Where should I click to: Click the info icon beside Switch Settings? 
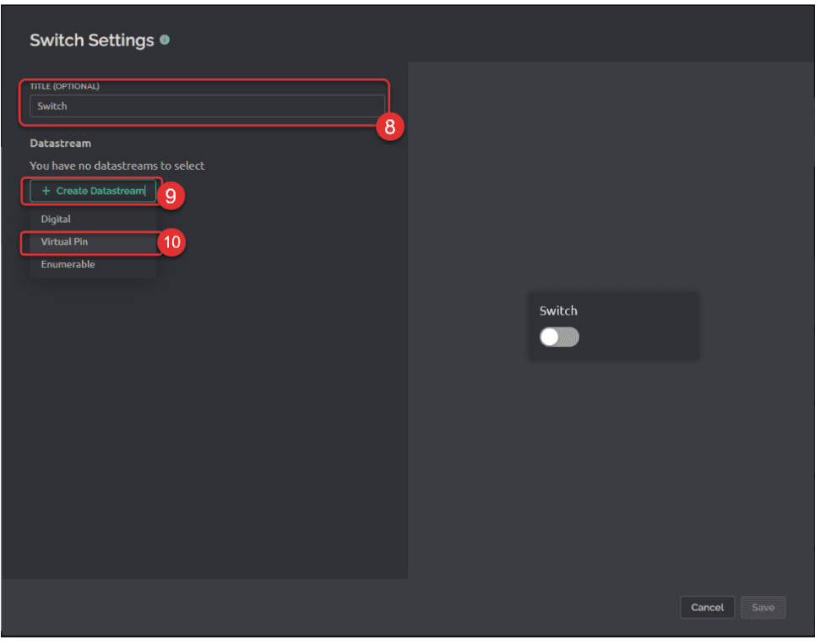pyautogui.click(x=165, y=40)
